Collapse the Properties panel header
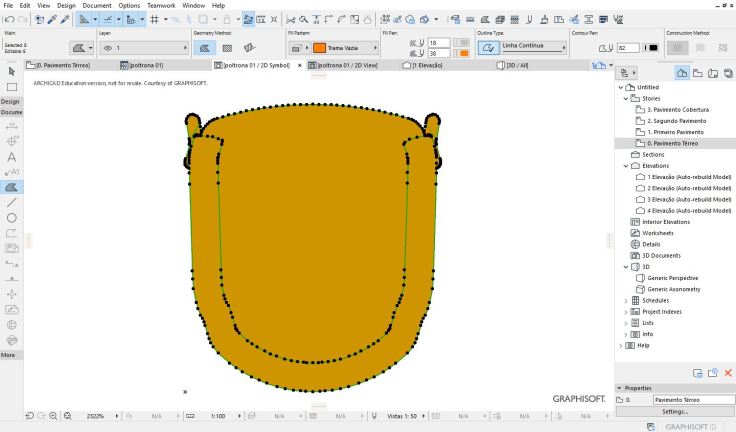The image size is (736, 432). pos(675,388)
